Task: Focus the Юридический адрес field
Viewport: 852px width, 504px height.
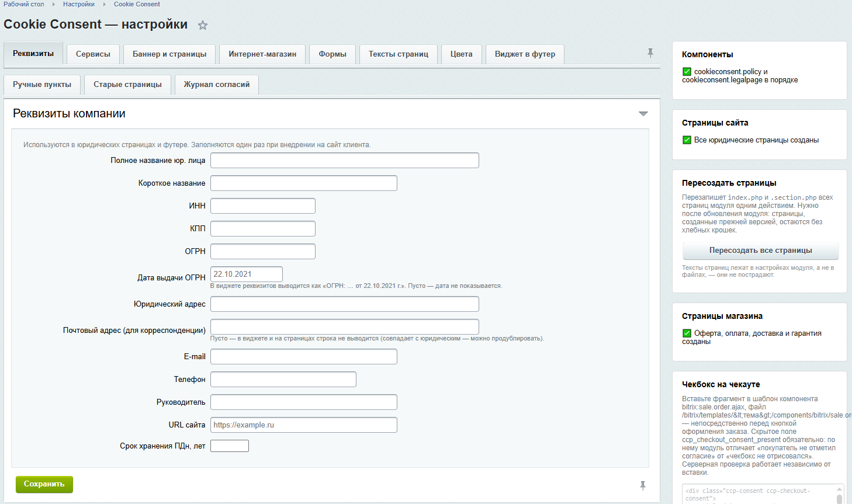Action: [345, 304]
